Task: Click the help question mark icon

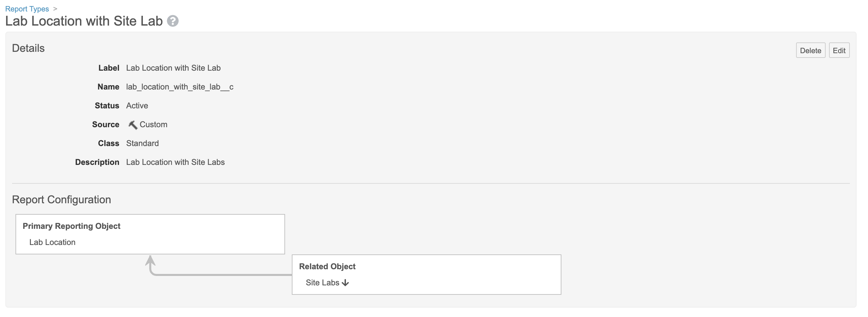Action: point(173,21)
